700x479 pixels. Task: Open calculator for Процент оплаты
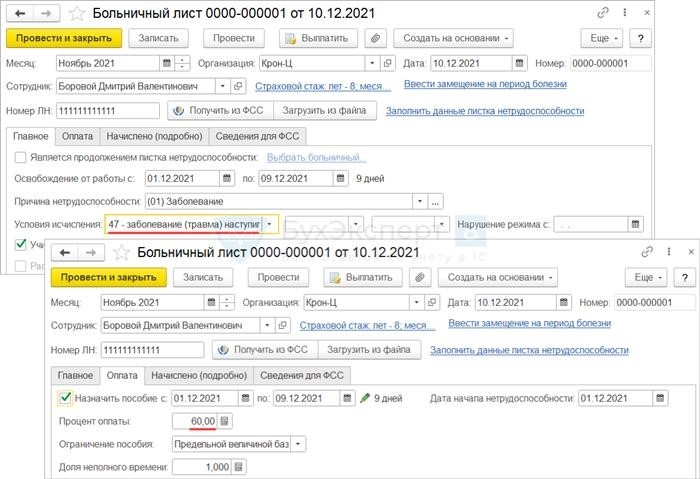(225, 421)
